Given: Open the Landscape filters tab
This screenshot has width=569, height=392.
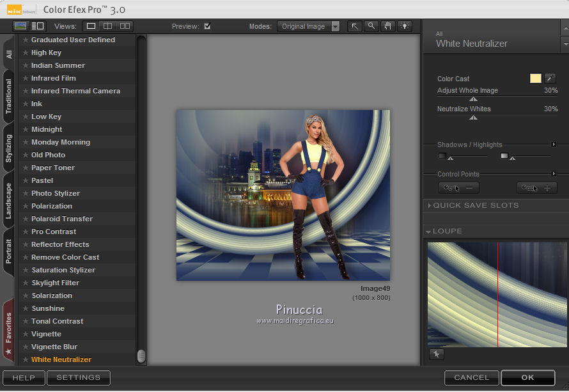Looking at the screenshot, I should (9, 200).
